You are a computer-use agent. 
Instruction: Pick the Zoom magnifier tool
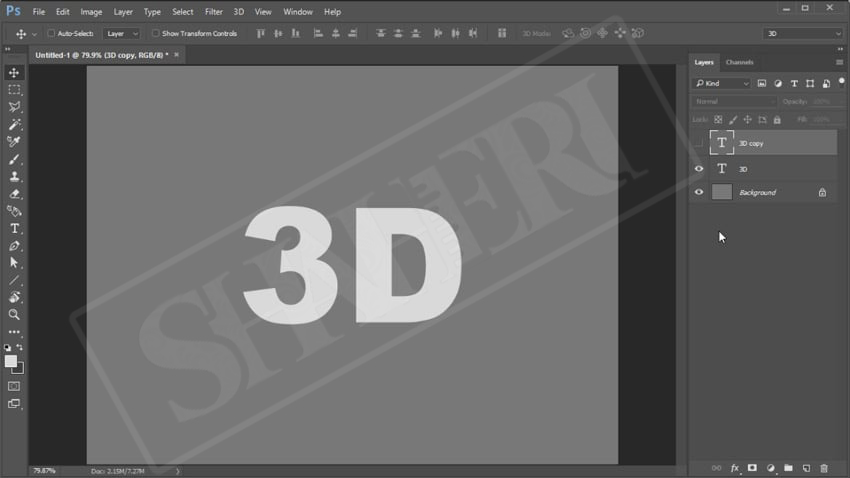14,314
